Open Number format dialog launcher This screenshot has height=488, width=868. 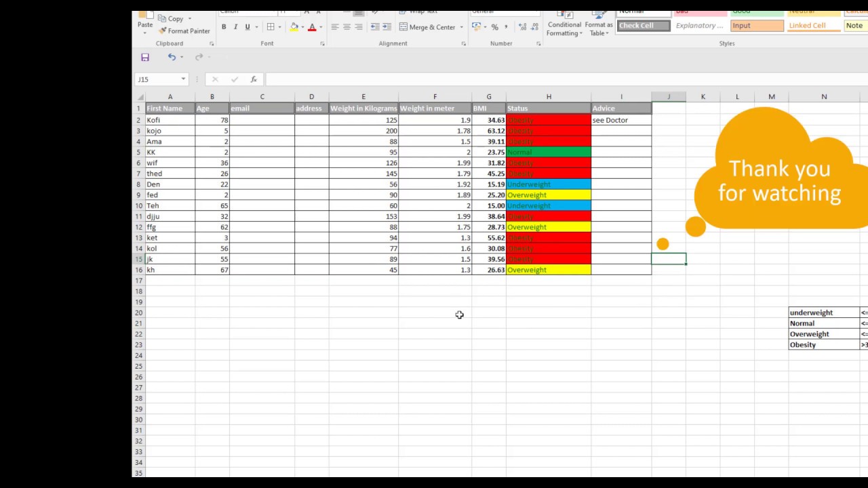coord(538,43)
